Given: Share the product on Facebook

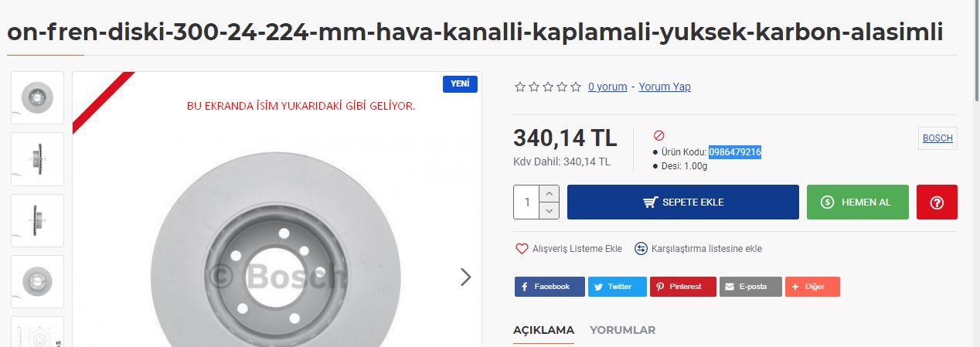Looking at the screenshot, I should [550, 287].
